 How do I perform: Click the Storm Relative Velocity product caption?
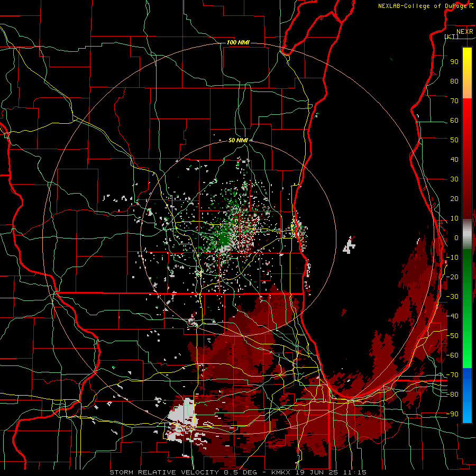(237, 472)
